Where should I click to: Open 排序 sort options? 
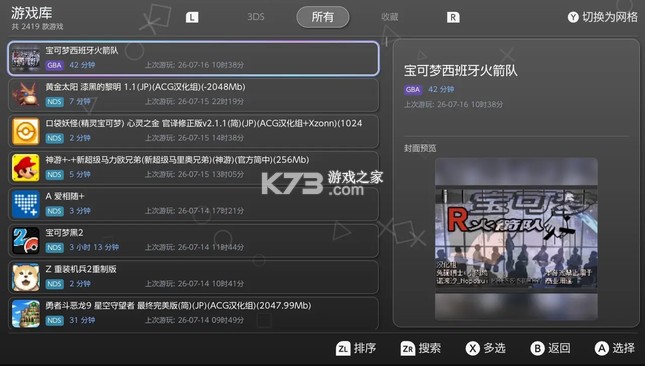(364, 348)
